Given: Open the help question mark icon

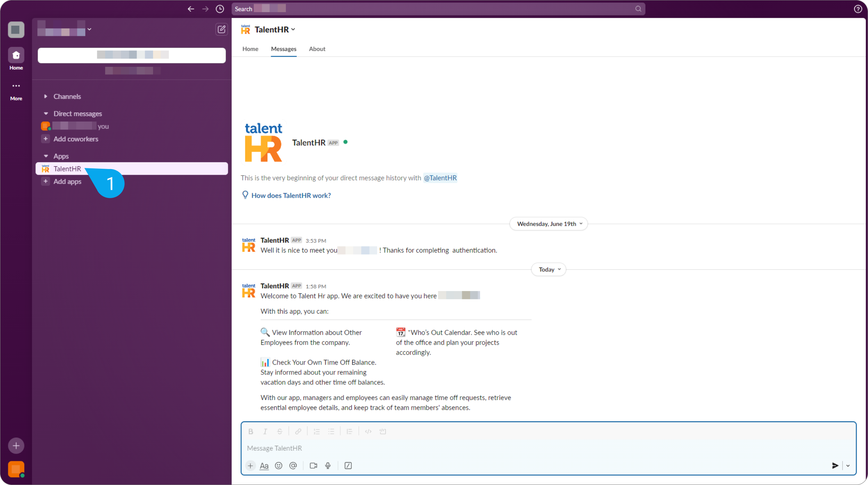Looking at the screenshot, I should pos(858,9).
